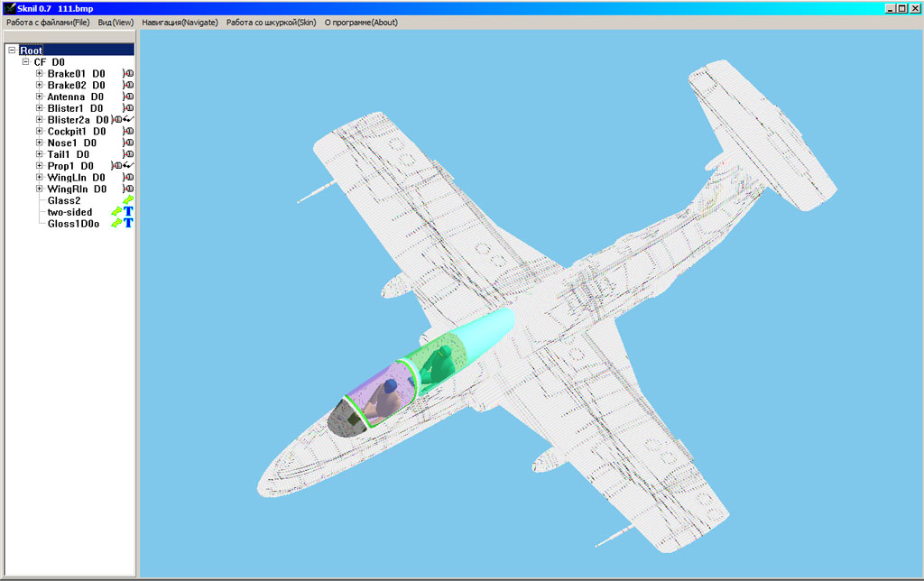Click the mesh icon beside Brake01 D0
This screenshot has height=581, width=924.
(128, 74)
